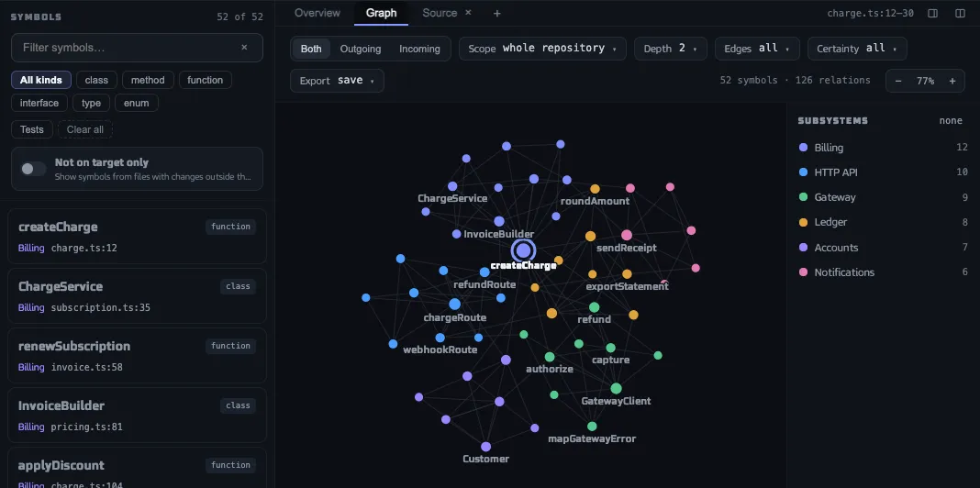
Task: Toggle the class kind filter chip
Action: pos(96,80)
